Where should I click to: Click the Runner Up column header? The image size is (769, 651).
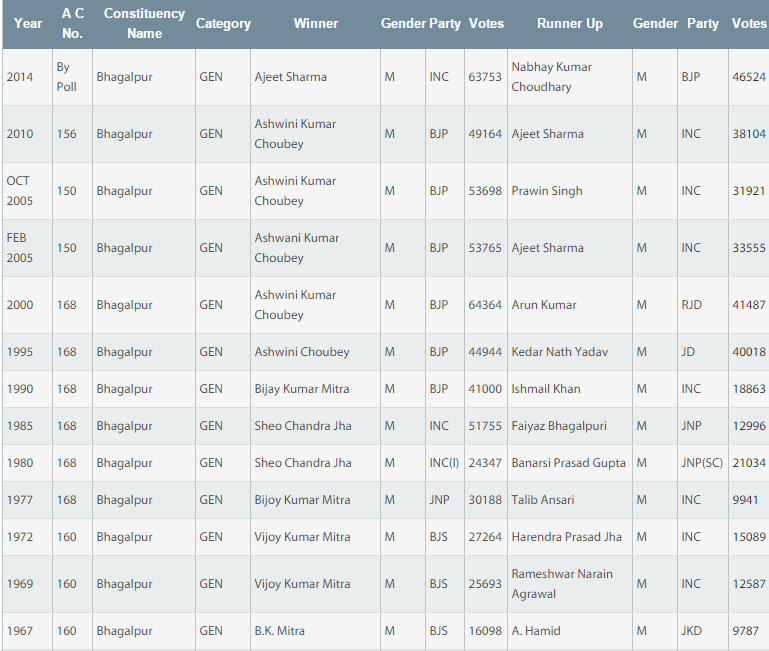(570, 24)
